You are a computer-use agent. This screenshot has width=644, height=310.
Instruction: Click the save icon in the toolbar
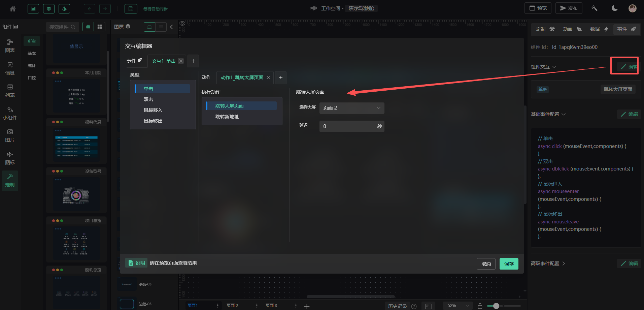(131, 9)
